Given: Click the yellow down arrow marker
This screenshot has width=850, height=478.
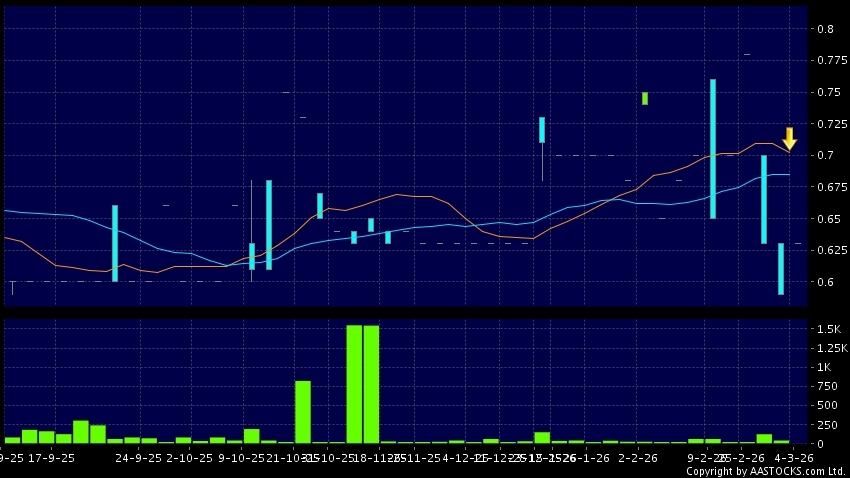Looking at the screenshot, I should pyautogui.click(x=789, y=138).
